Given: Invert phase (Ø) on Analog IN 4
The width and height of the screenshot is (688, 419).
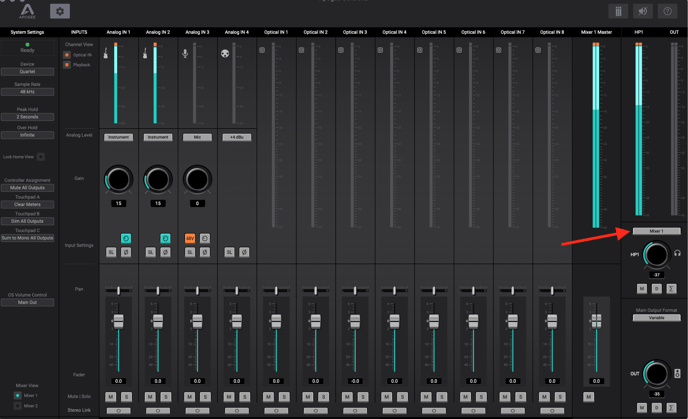Looking at the screenshot, I should click(x=244, y=252).
